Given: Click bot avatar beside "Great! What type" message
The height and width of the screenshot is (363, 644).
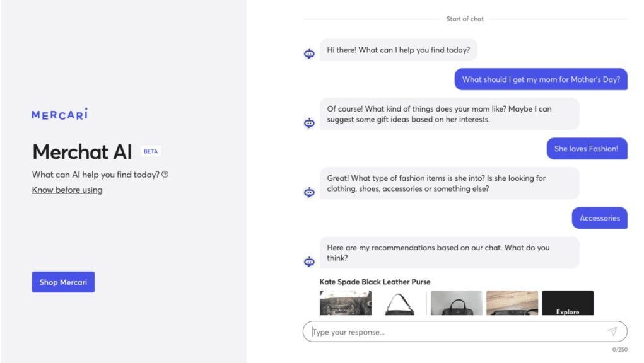Looking at the screenshot, I should pyautogui.click(x=309, y=192).
